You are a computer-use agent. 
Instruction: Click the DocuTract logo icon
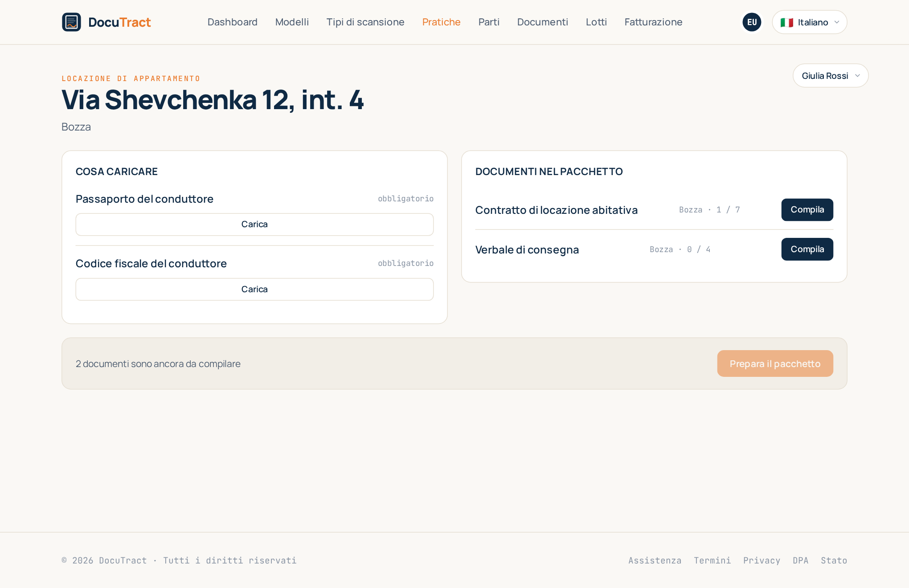(71, 22)
